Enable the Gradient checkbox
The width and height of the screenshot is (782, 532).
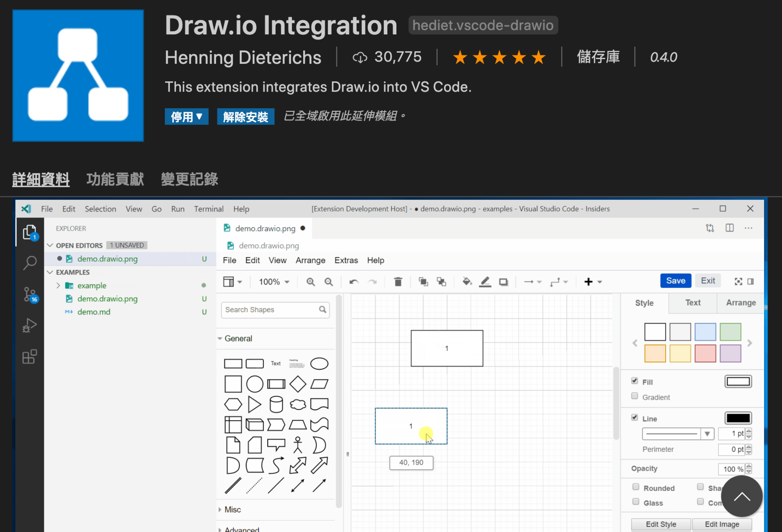coord(635,396)
